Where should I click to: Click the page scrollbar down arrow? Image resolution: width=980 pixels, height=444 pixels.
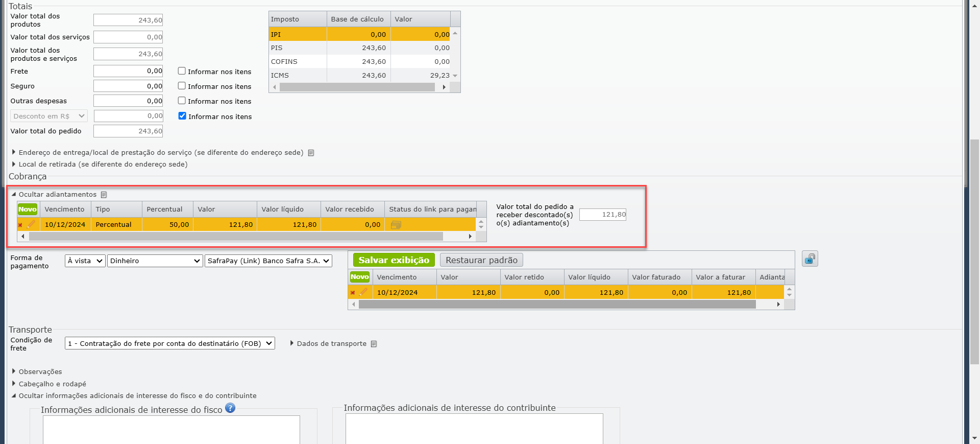(x=974, y=438)
